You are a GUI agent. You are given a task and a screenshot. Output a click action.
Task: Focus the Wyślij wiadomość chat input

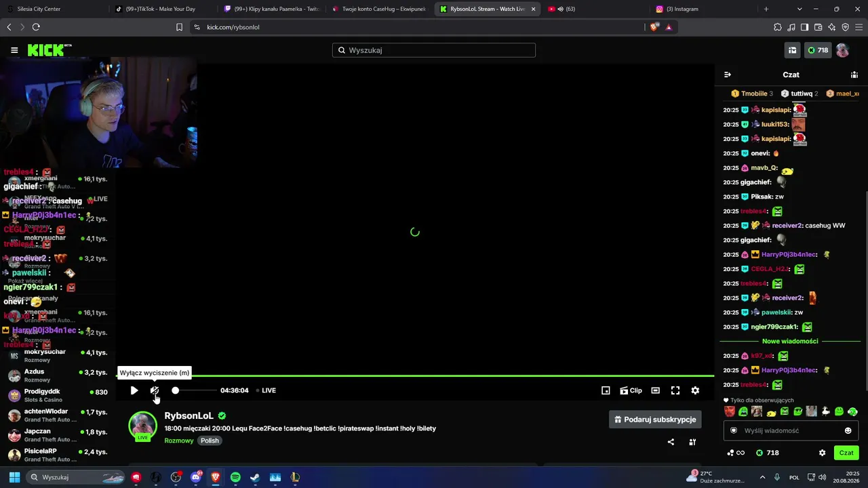point(790,430)
